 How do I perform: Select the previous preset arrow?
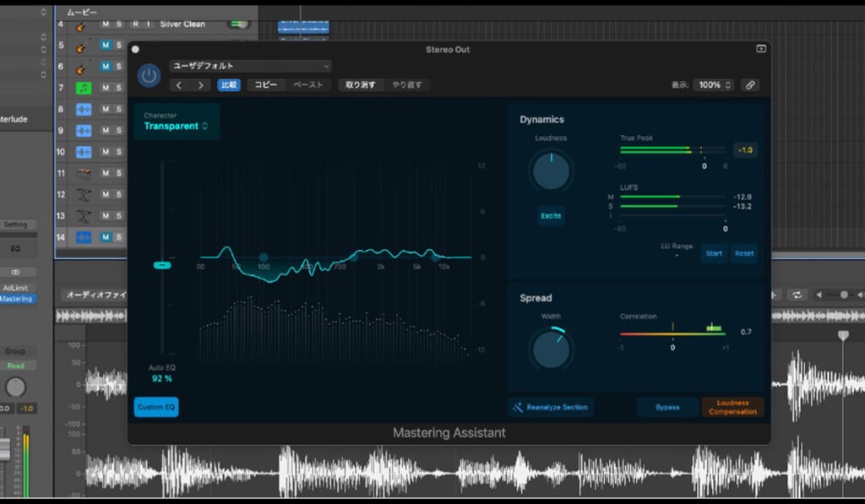click(x=179, y=85)
